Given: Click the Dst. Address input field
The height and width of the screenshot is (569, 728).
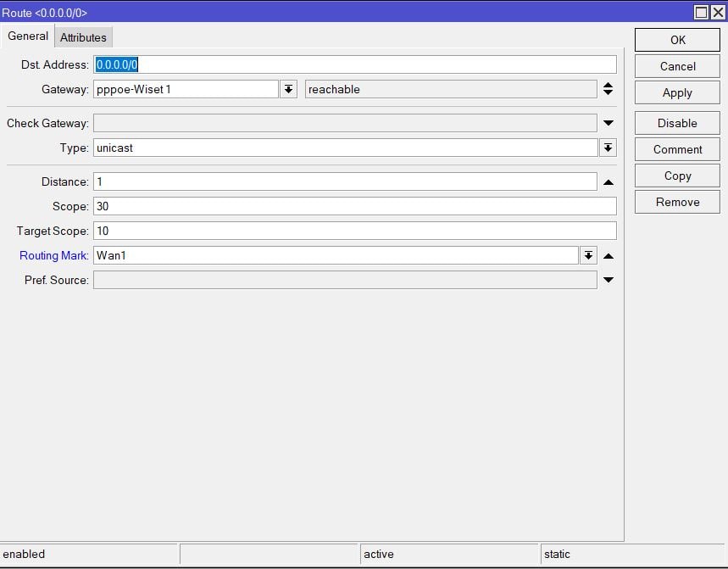Looking at the screenshot, I should (x=355, y=64).
